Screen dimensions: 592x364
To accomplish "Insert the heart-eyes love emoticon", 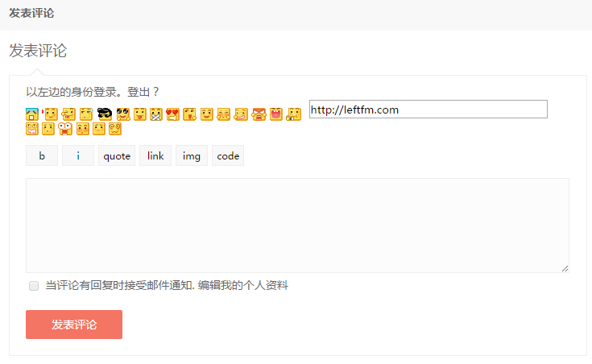I will pyautogui.click(x=173, y=114).
